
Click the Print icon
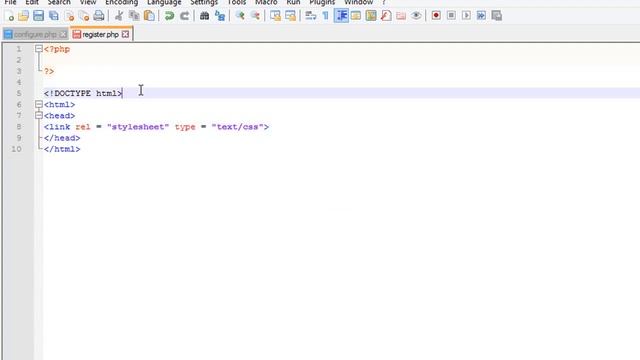click(99, 16)
